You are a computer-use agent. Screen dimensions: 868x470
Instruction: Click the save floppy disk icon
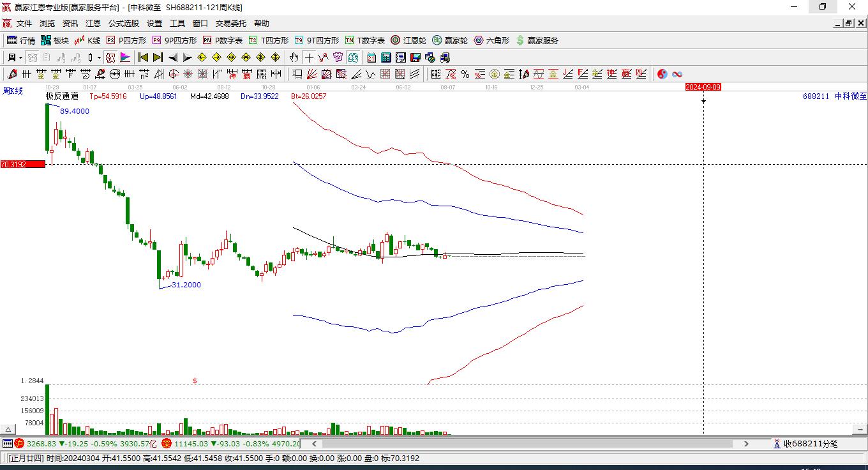click(x=415, y=57)
